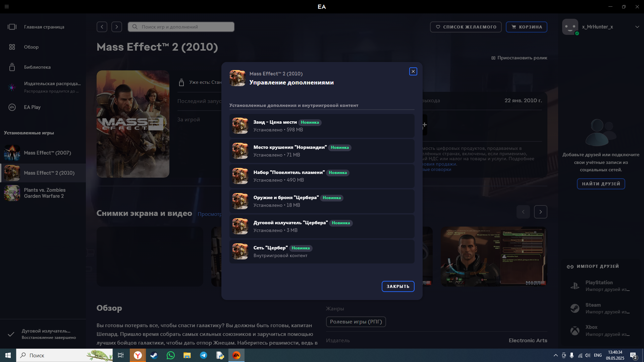Open File Explorer from taskbar
The height and width of the screenshot is (362, 644).
coord(187,355)
